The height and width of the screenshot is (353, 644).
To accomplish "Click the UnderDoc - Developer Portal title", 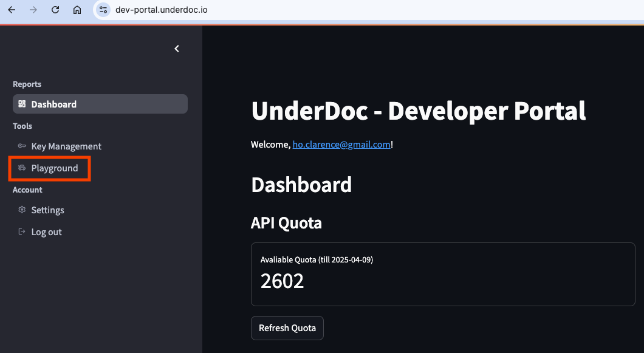I will pyautogui.click(x=419, y=111).
